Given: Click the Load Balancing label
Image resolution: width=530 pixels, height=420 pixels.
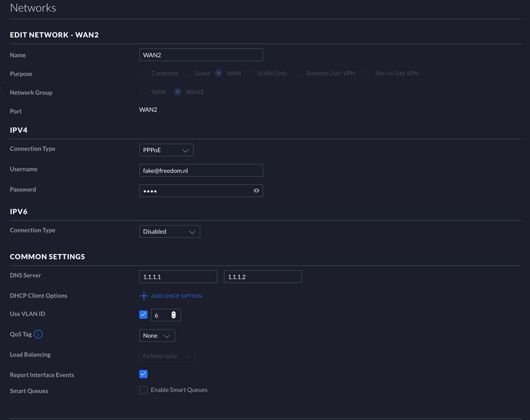Looking at the screenshot, I should pyautogui.click(x=30, y=354).
